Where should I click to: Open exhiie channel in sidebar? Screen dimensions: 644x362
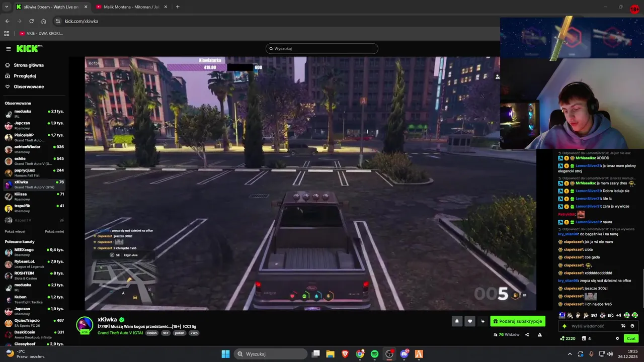pos(34,161)
